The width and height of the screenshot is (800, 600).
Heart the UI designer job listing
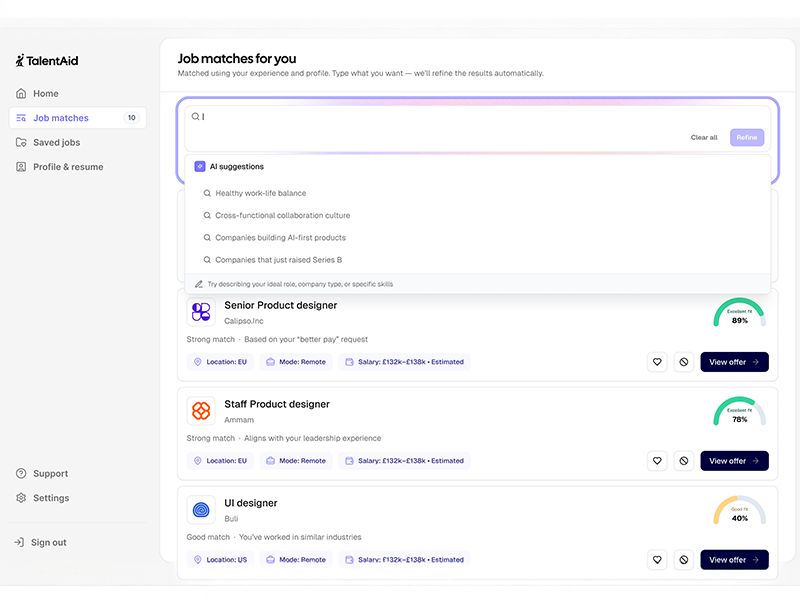(x=657, y=560)
